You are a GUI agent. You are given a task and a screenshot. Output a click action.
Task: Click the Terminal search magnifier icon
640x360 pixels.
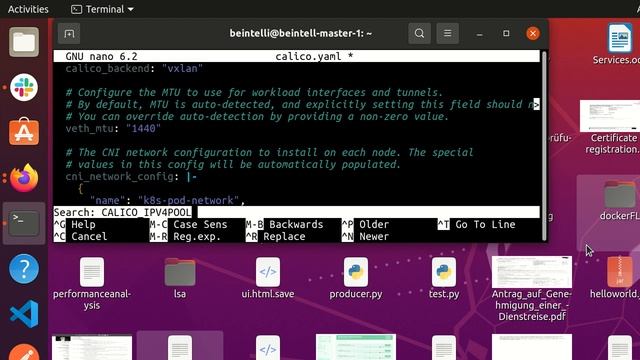pos(419,33)
